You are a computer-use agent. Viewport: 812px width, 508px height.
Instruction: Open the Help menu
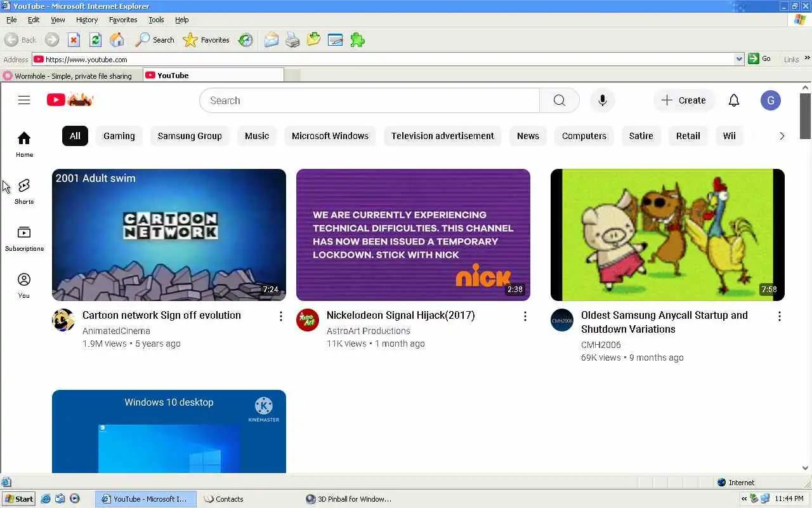[182, 20]
